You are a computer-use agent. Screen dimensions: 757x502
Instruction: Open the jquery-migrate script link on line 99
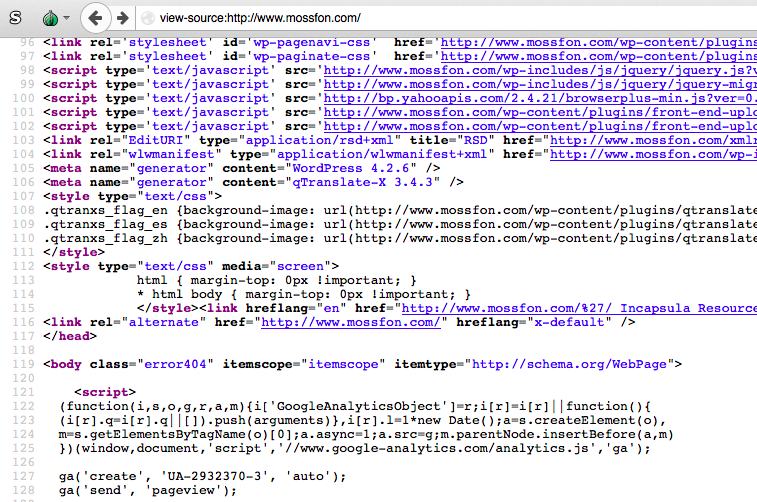(x=540, y=84)
